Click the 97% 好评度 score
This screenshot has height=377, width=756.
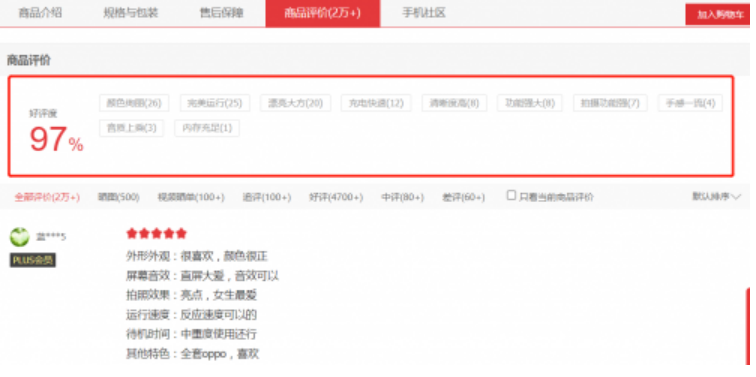(x=56, y=139)
